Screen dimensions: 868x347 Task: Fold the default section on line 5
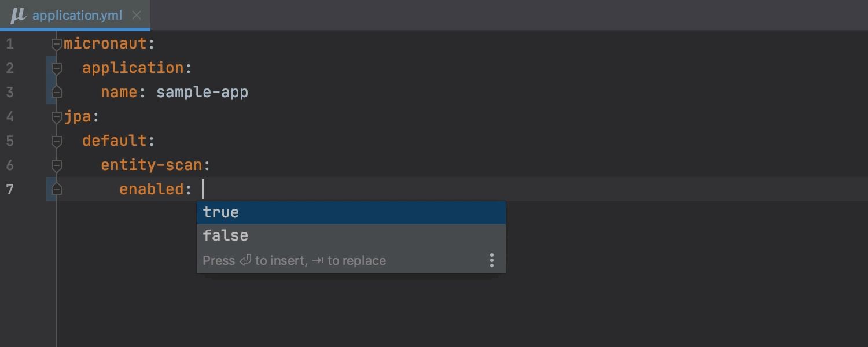[56, 142]
